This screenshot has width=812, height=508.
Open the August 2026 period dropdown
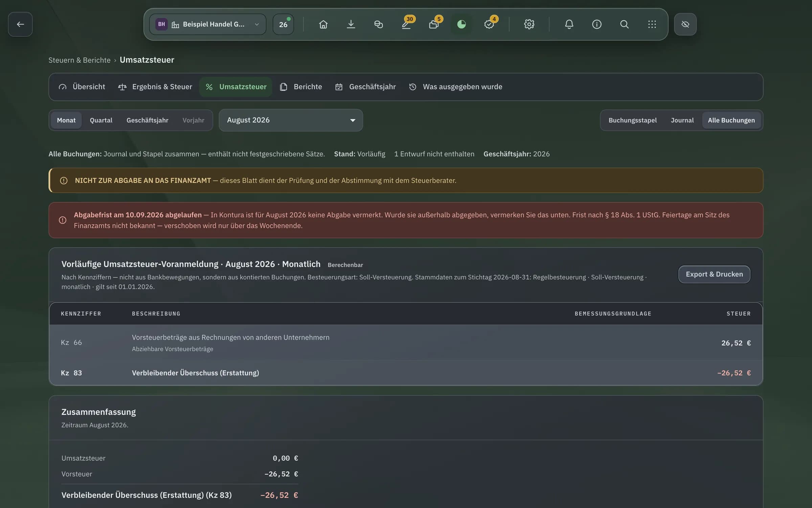tap(291, 120)
